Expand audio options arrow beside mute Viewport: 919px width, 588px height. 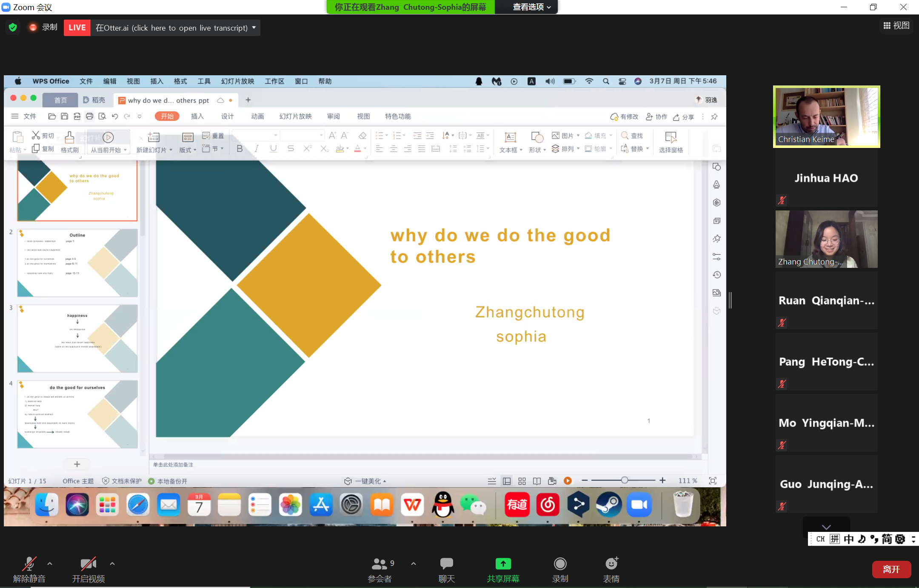(x=50, y=564)
